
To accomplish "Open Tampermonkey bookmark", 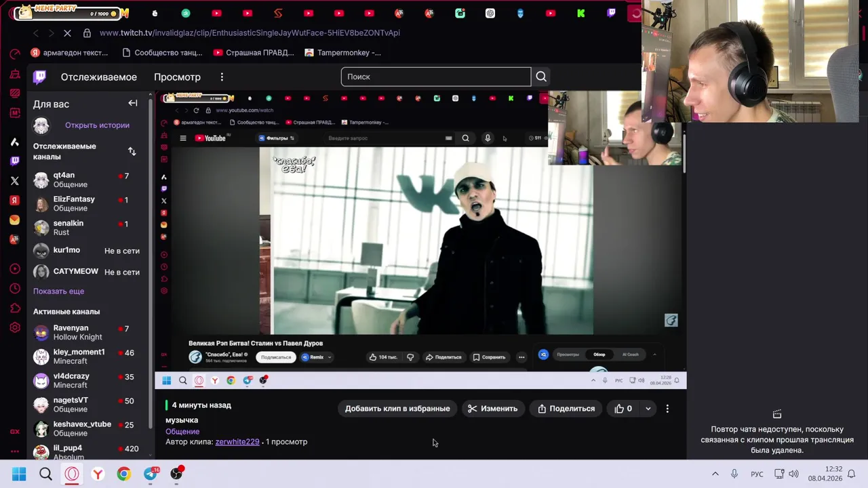I will (343, 52).
